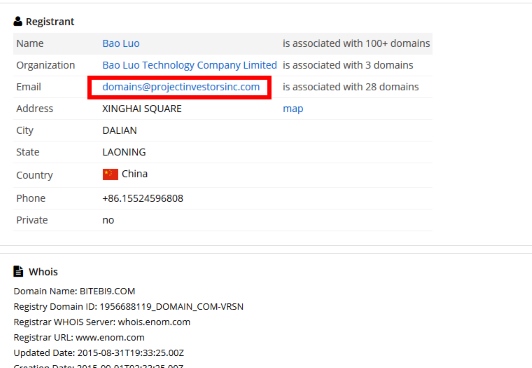The image size is (532, 368).
Task: Click the Registry Domain ID line
Action: tap(129, 307)
